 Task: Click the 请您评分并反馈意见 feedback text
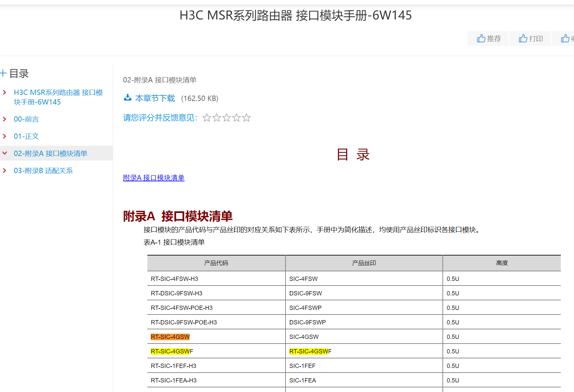click(x=160, y=118)
